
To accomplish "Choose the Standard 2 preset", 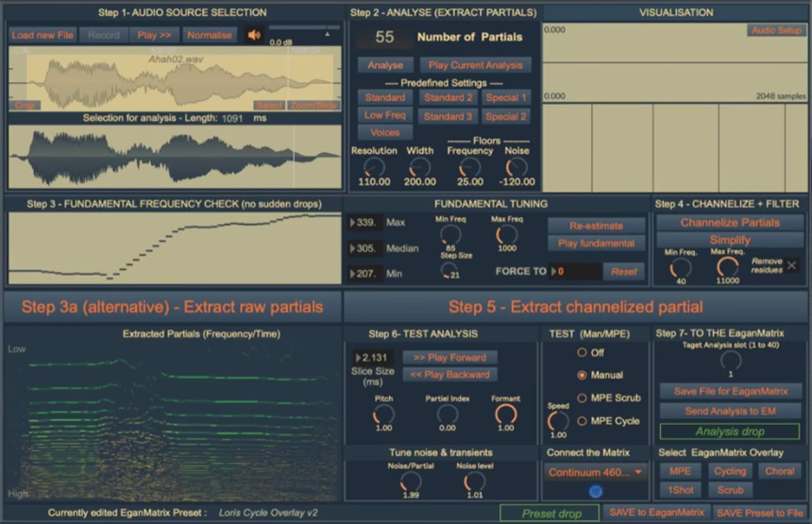I will point(448,97).
